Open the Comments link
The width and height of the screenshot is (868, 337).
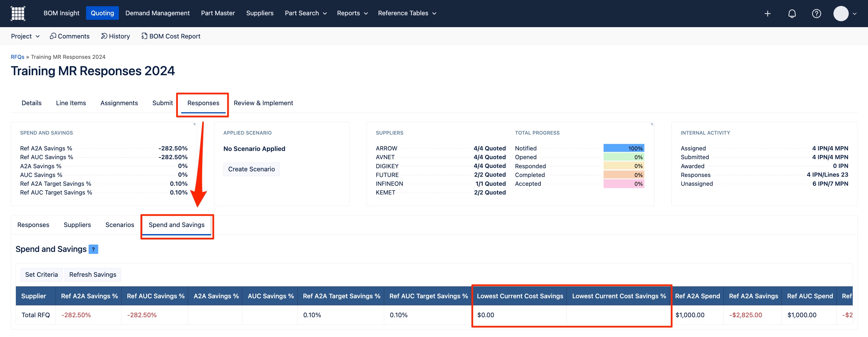(70, 36)
